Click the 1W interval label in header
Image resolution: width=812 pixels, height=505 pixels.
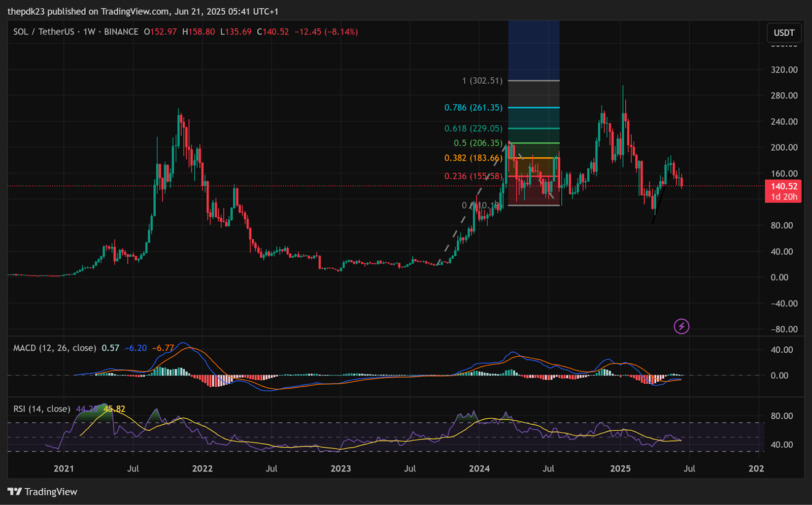[x=89, y=31]
